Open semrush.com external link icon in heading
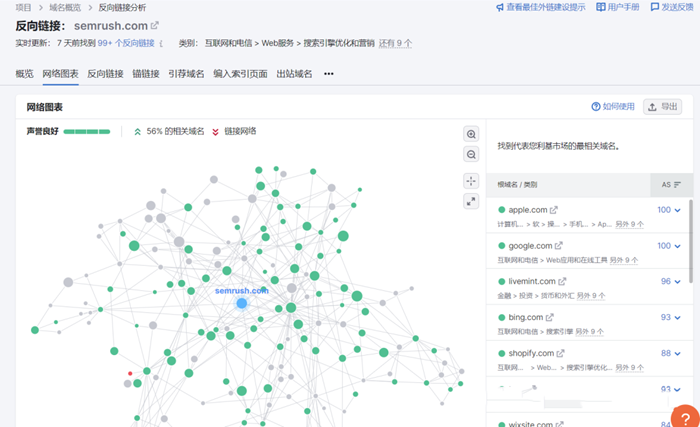Image resolution: width=700 pixels, height=427 pixels. (x=154, y=25)
